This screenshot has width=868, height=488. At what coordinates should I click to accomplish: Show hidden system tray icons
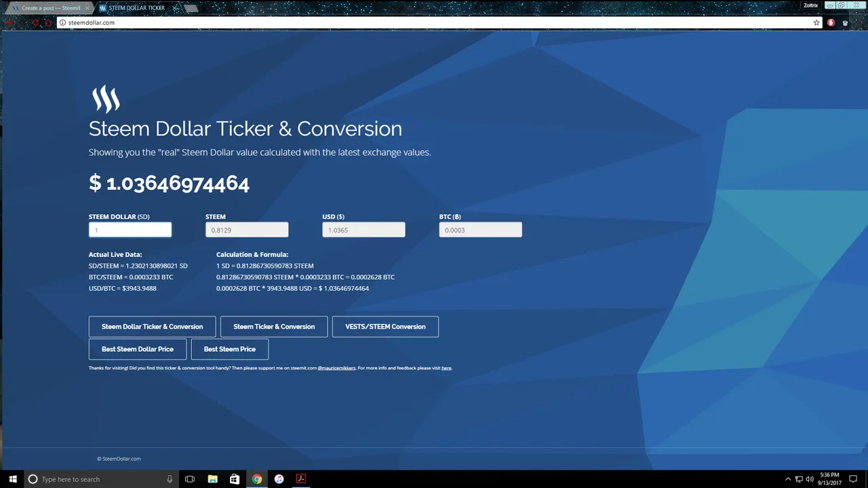click(788, 479)
